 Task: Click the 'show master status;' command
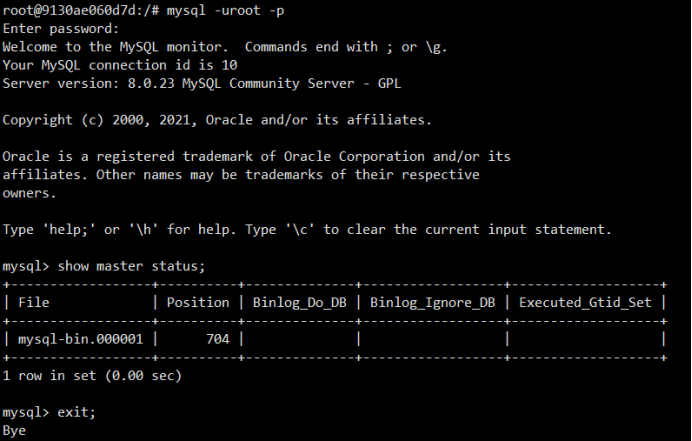[x=131, y=266]
